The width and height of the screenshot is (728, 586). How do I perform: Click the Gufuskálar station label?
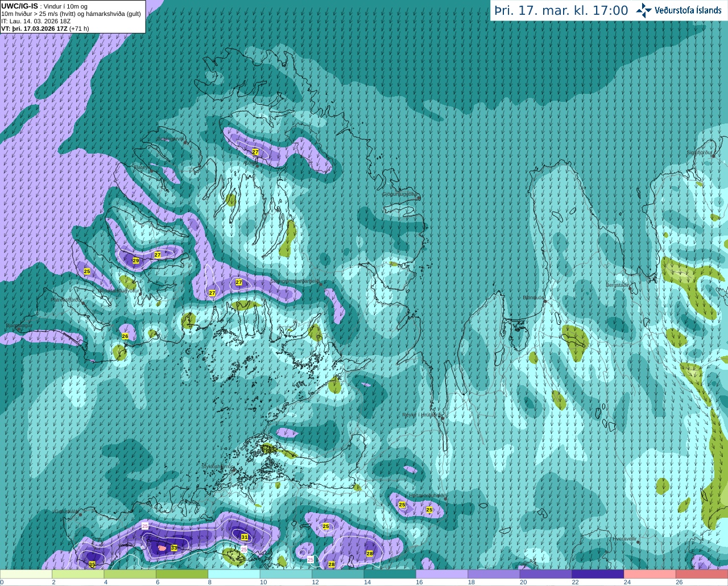(67, 511)
